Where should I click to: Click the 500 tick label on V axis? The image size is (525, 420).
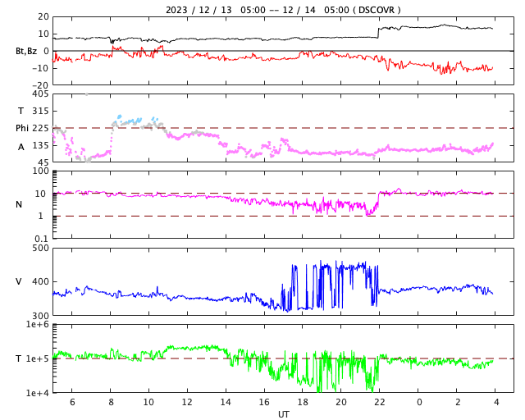[40, 248]
